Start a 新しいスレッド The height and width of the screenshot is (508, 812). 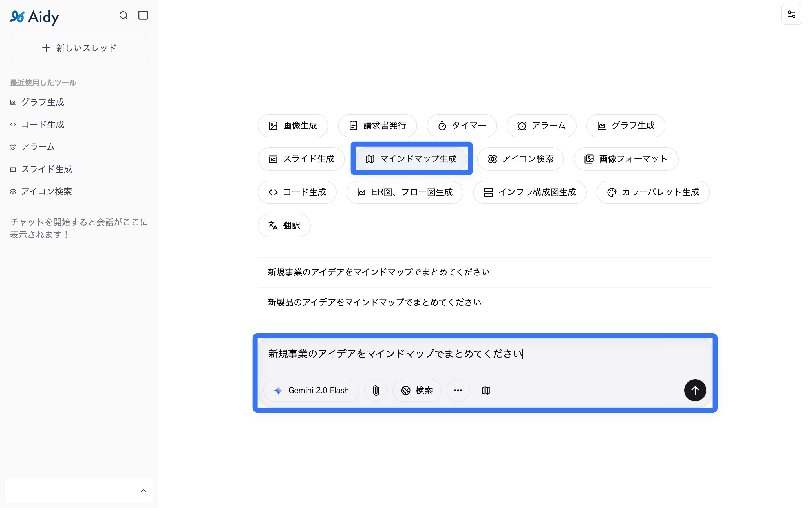(79, 48)
